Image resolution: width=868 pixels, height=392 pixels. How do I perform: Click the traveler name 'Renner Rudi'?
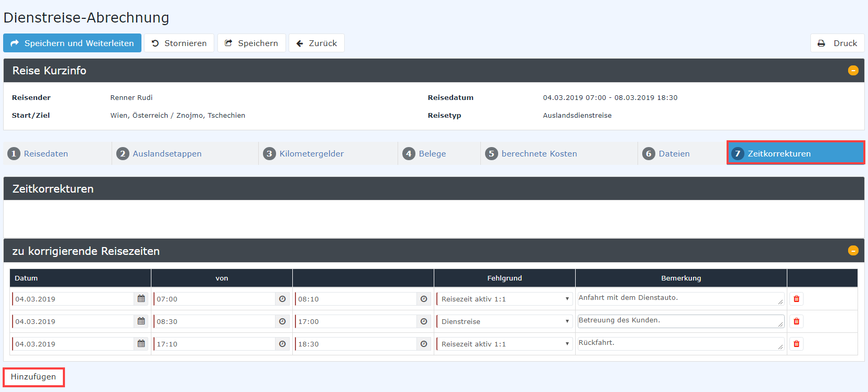(131, 97)
